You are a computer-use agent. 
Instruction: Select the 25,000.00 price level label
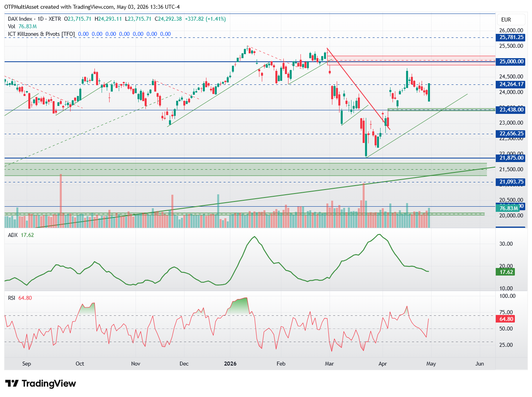[512, 62]
